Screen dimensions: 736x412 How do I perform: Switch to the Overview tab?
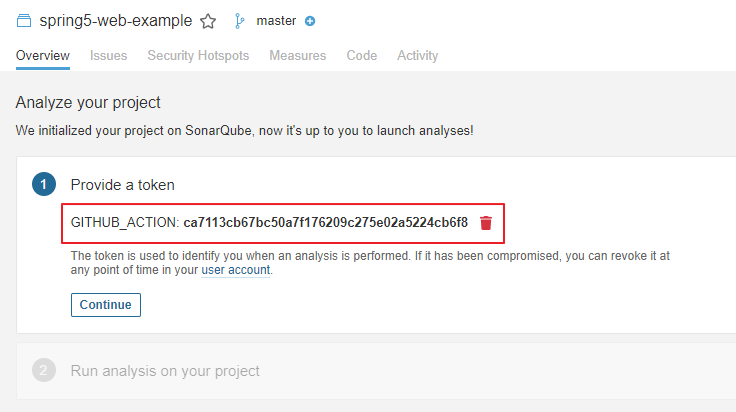(x=43, y=56)
